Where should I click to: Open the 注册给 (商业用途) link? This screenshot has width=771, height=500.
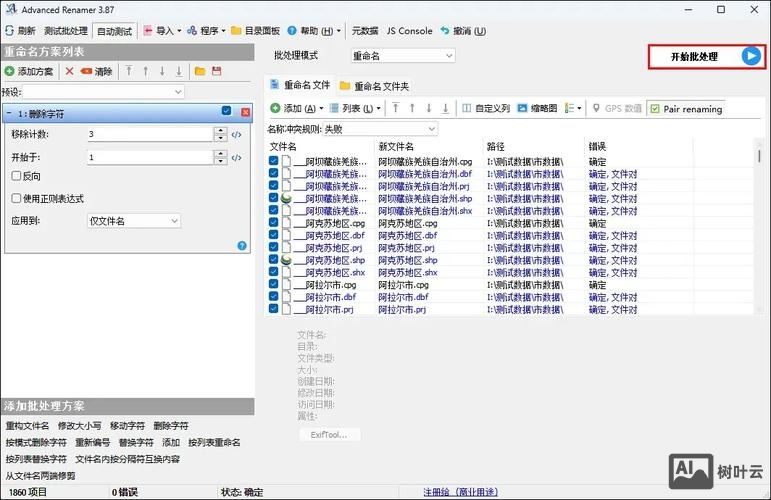click(461, 492)
